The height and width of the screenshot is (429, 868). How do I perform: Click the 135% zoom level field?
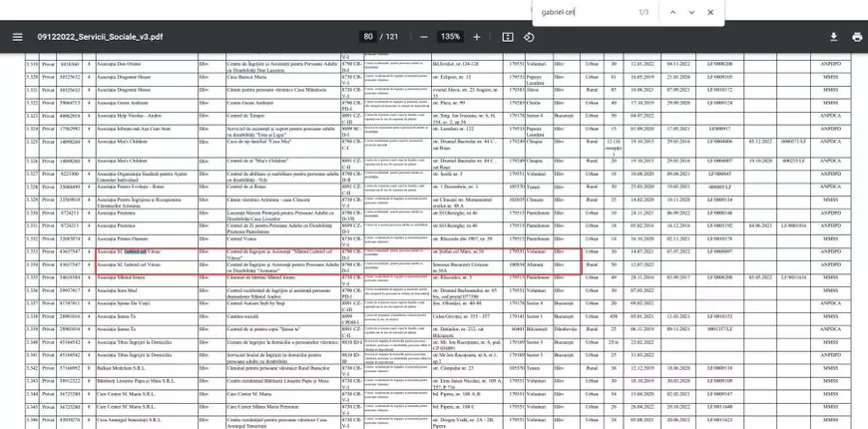click(450, 37)
